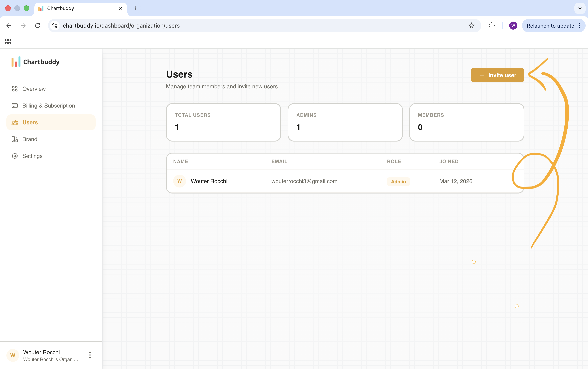Open Settings via the gear icon

(15, 156)
